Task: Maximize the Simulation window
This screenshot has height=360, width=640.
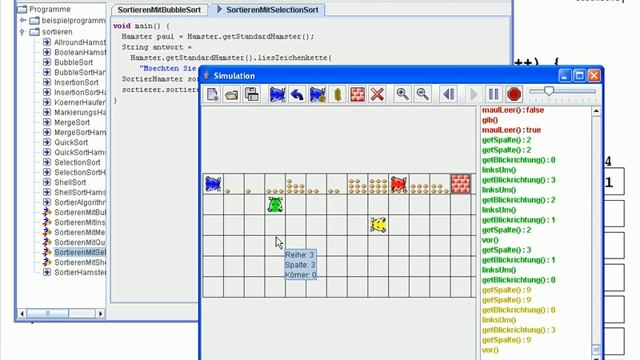Action: (x=579, y=76)
